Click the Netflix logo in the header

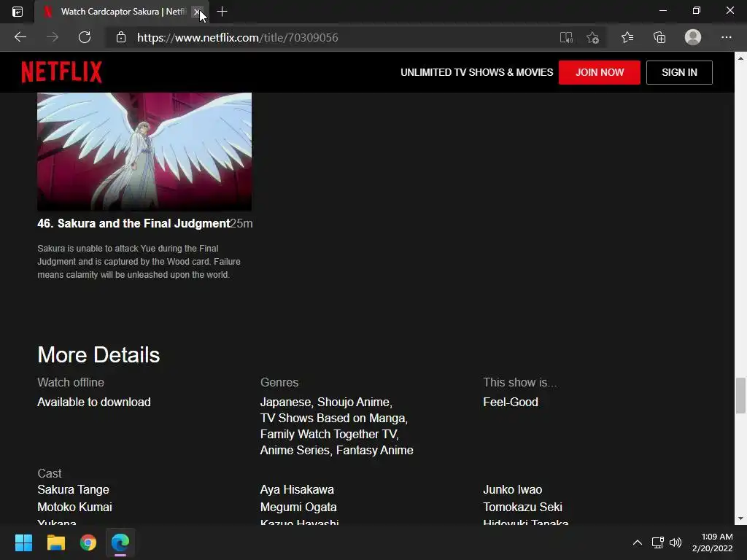[61, 72]
